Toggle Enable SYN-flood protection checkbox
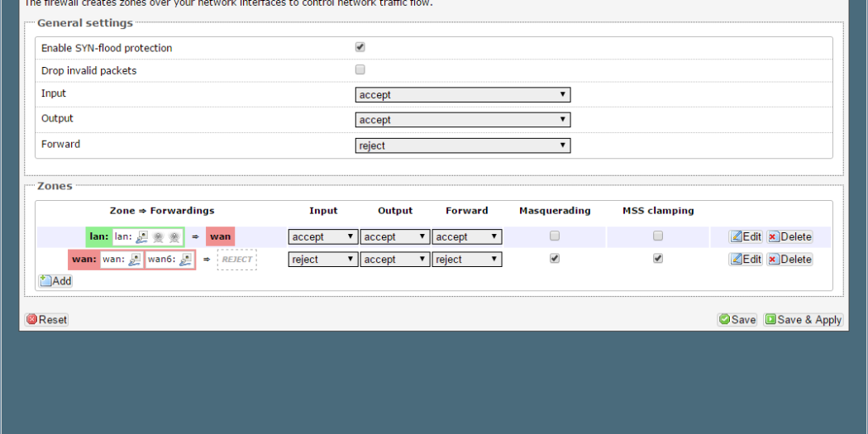868x434 pixels. 360,48
